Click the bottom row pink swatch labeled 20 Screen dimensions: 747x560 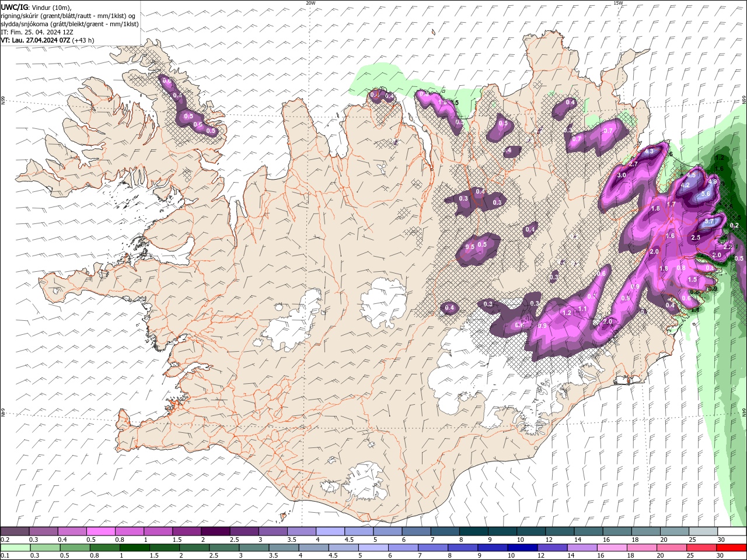[x=671, y=548]
